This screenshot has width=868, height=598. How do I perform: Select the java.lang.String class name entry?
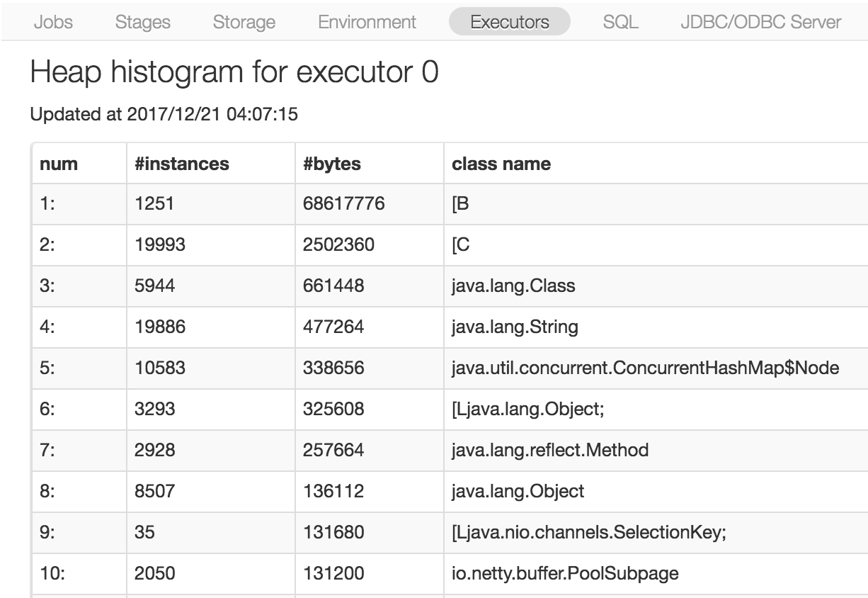pos(515,327)
